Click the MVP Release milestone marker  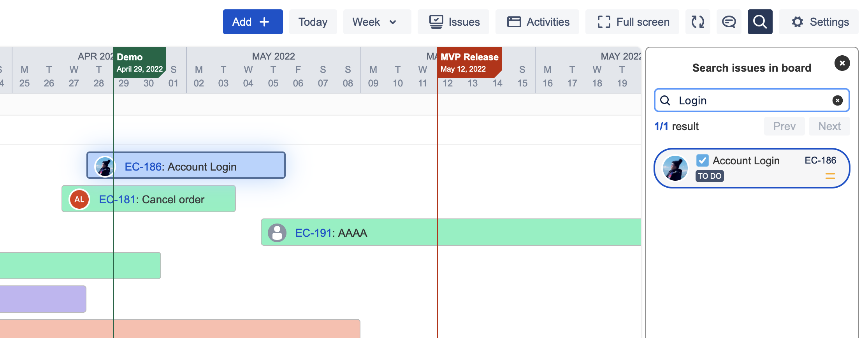click(x=469, y=62)
